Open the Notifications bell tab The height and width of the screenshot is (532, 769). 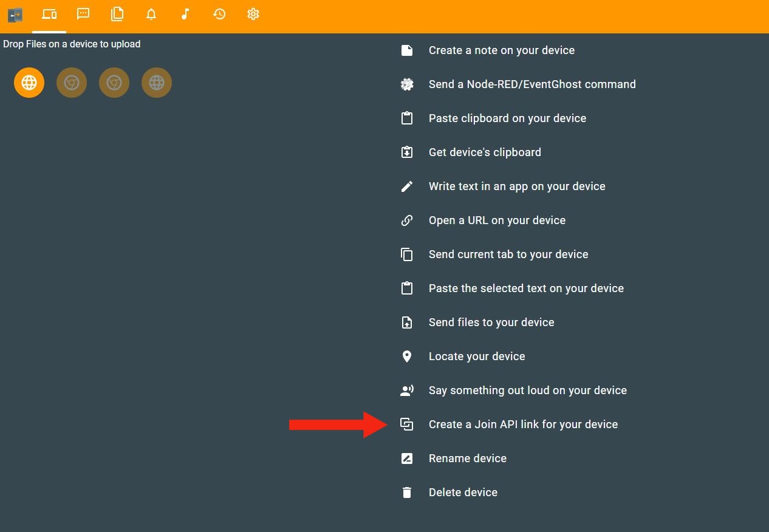151,14
